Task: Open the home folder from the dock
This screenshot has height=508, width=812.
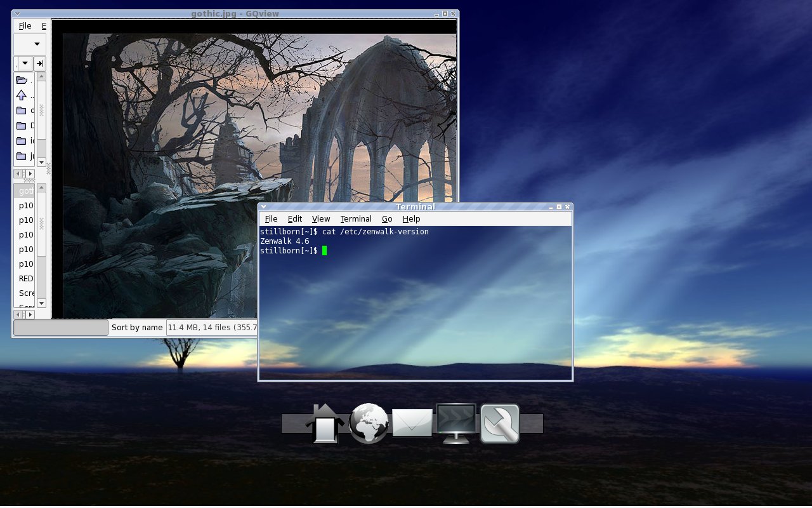Action: pyautogui.click(x=325, y=424)
